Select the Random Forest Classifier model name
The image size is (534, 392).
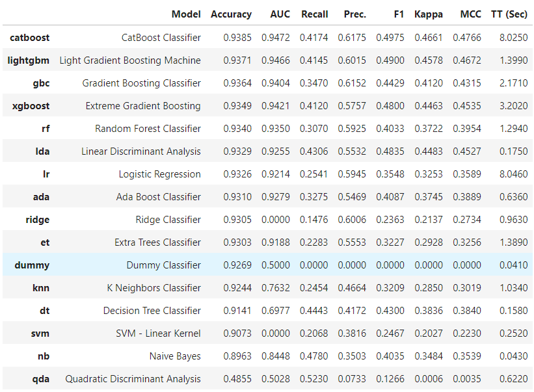tap(148, 129)
